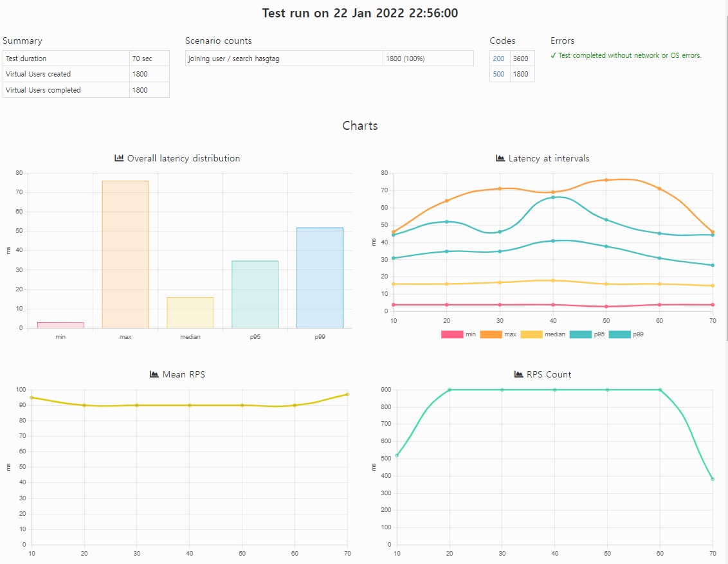Screen dimensions: 728x564
Task: Open the 500 status code link
Action: (498, 74)
